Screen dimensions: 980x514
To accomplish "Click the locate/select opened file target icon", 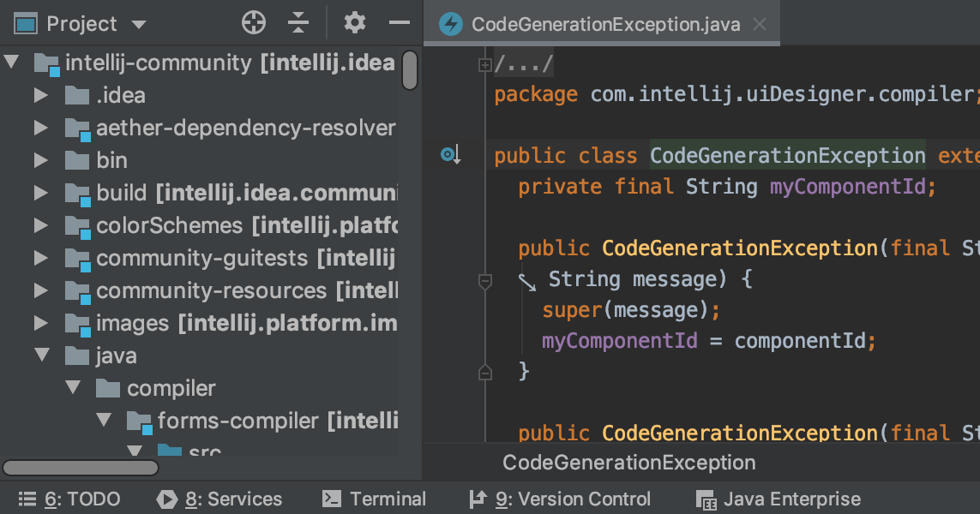I will pos(254,23).
